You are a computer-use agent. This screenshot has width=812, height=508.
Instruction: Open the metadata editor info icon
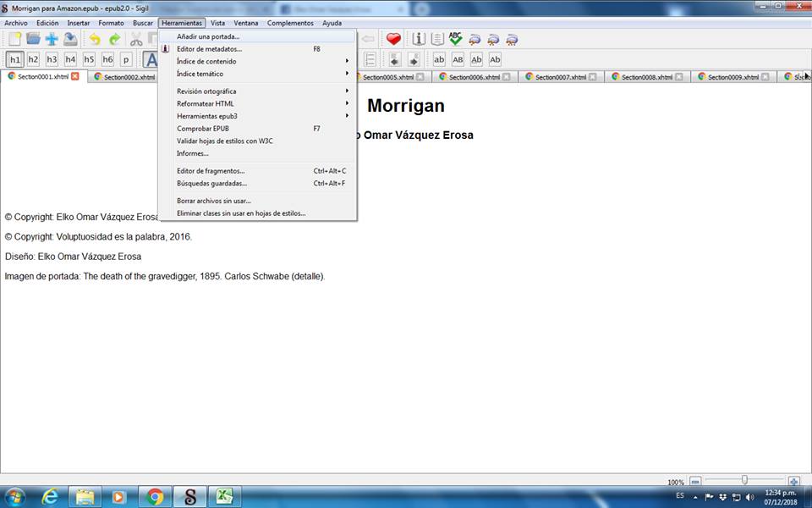pos(418,39)
